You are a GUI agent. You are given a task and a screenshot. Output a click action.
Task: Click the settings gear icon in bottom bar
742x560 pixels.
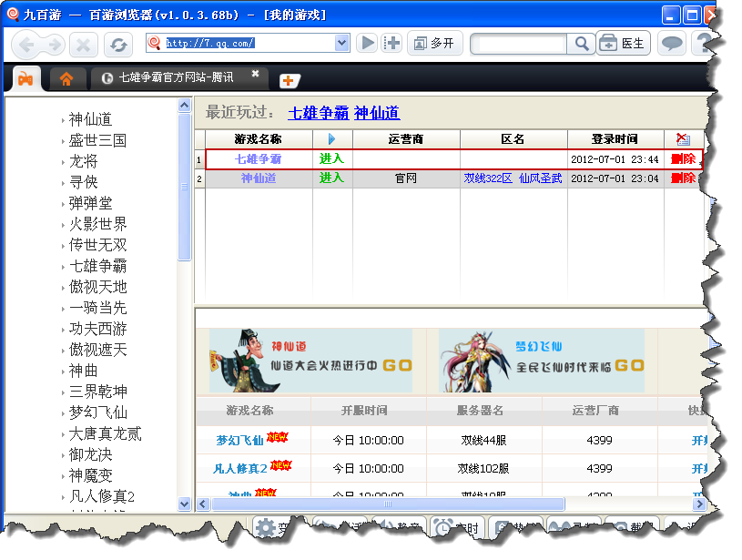point(266,527)
